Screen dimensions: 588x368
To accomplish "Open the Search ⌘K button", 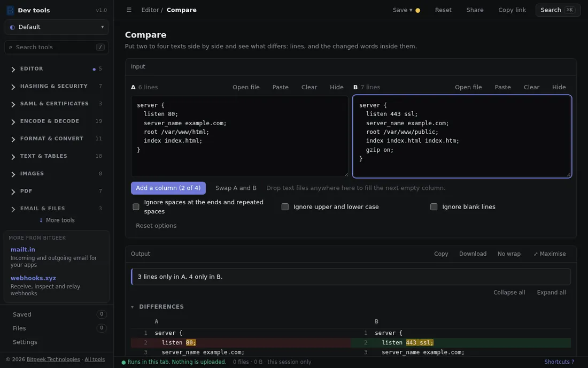I will (x=558, y=10).
